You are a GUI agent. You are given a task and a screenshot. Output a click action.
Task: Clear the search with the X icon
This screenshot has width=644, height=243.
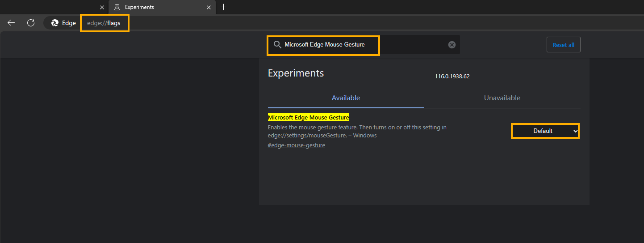click(x=452, y=45)
